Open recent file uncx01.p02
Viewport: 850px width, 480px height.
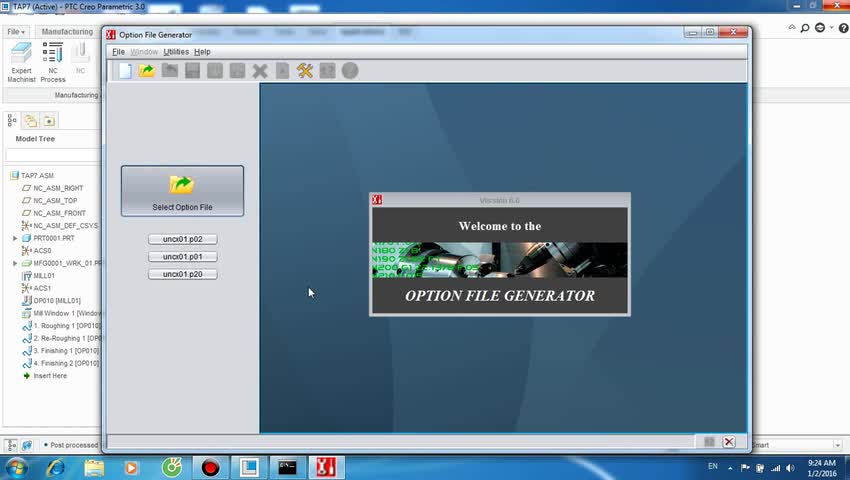tap(183, 239)
